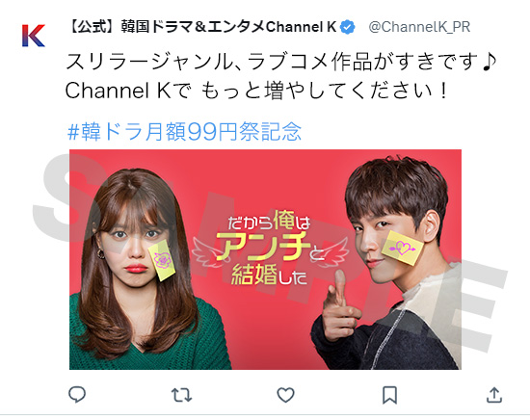
Task: Like the tweet with the heart icon
Action: (x=285, y=395)
